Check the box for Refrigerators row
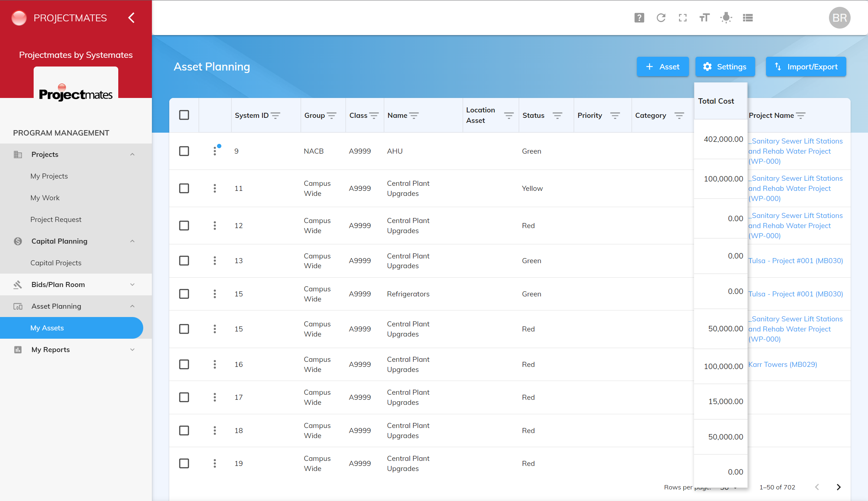Viewport: 868px width, 501px height. point(184,294)
